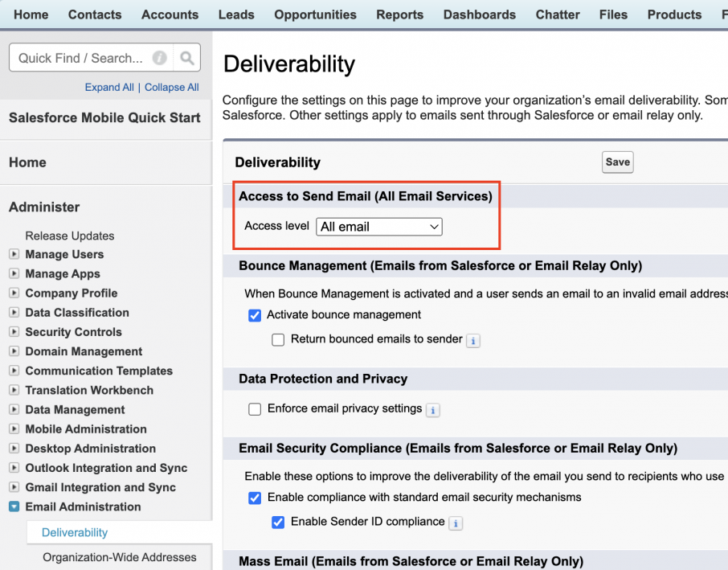
Task: Click info icon next to Return bounced emails option
Action: pos(473,341)
